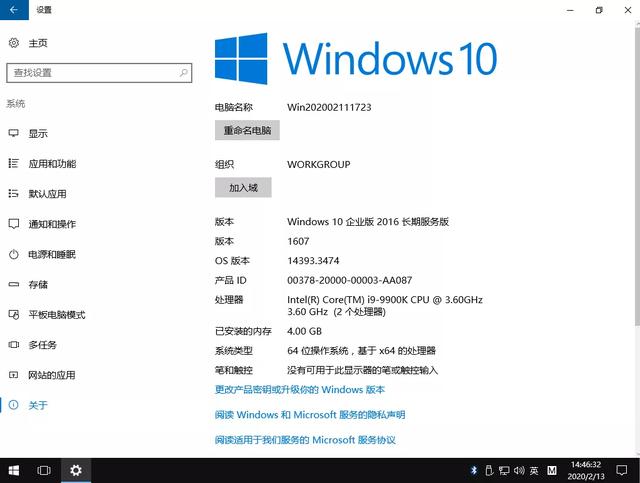Click the installed memory 4.00 GB value
The width and height of the screenshot is (640, 483).
point(304,331)
